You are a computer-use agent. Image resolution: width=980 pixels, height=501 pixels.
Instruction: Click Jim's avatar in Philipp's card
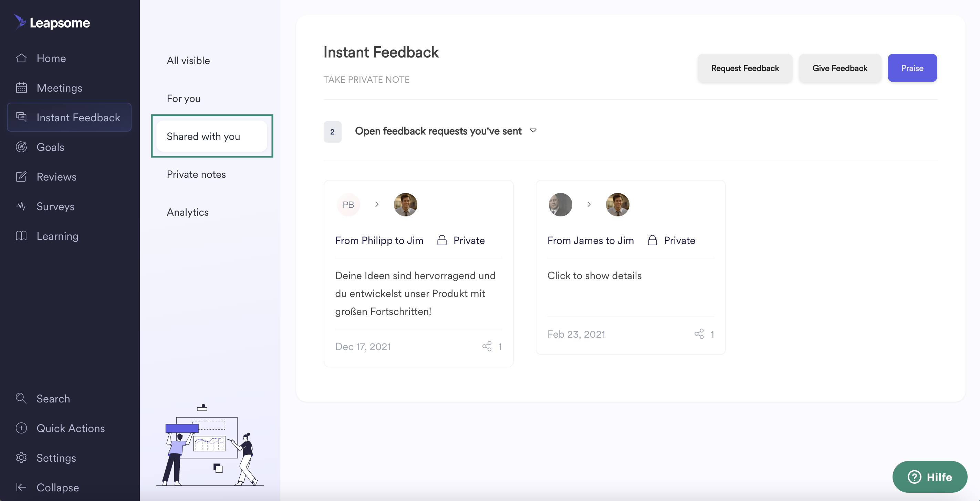click(x=406, y=204)
